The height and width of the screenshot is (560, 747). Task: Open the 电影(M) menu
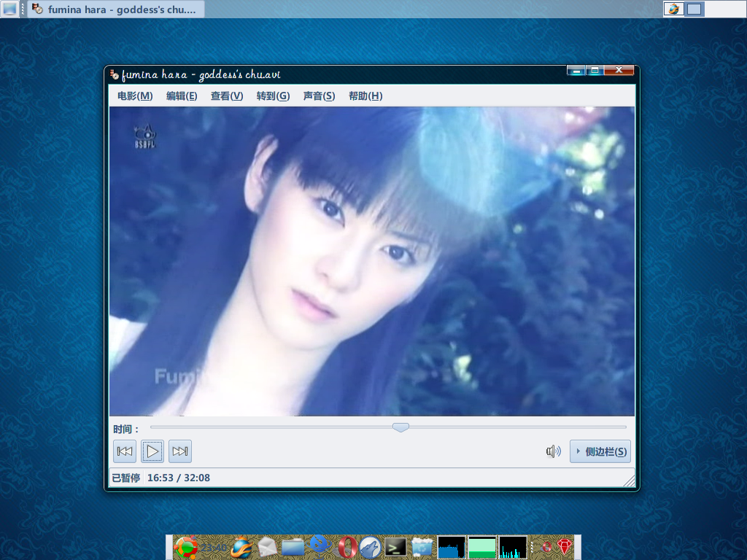[x=135, y=96]
